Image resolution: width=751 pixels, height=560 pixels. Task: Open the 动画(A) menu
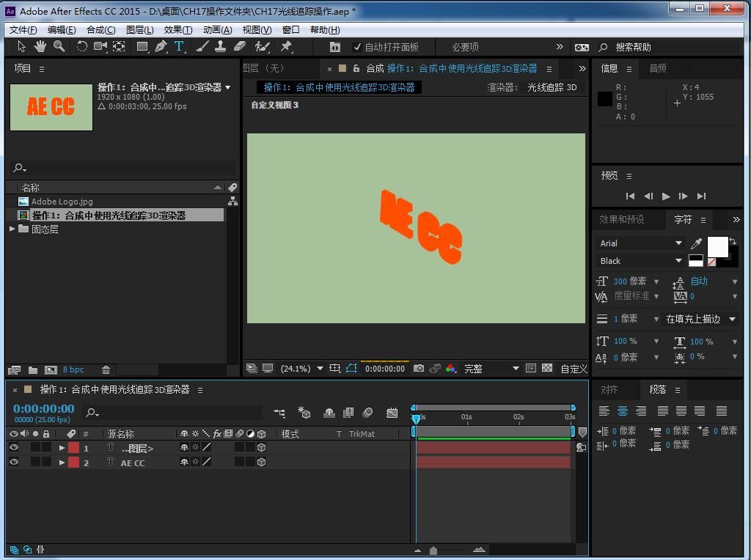coord(217,29)
